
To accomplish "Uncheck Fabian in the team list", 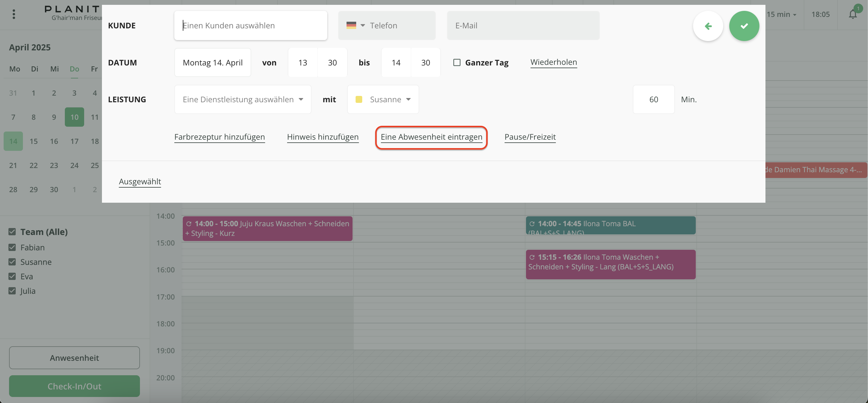I will point(12,248).
